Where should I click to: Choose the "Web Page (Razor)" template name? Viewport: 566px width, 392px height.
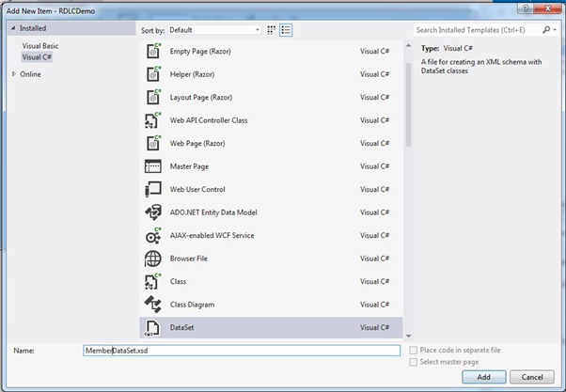point(197,143)
